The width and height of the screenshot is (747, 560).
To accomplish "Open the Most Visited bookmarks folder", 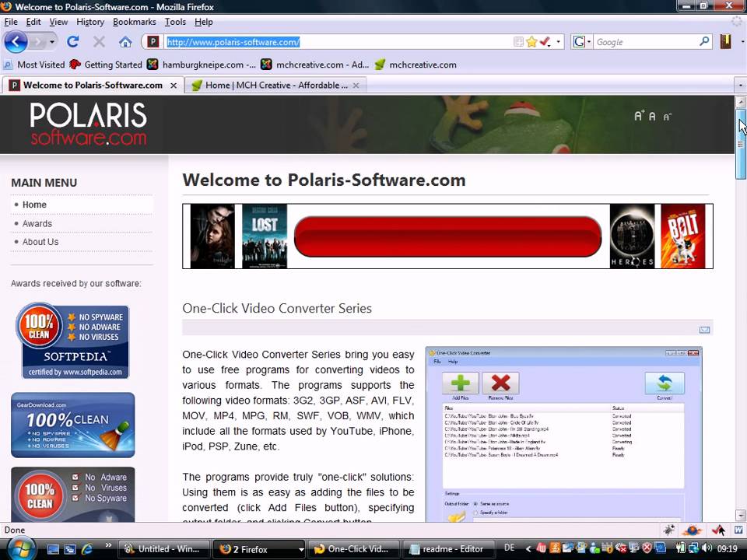I will 34,65.
